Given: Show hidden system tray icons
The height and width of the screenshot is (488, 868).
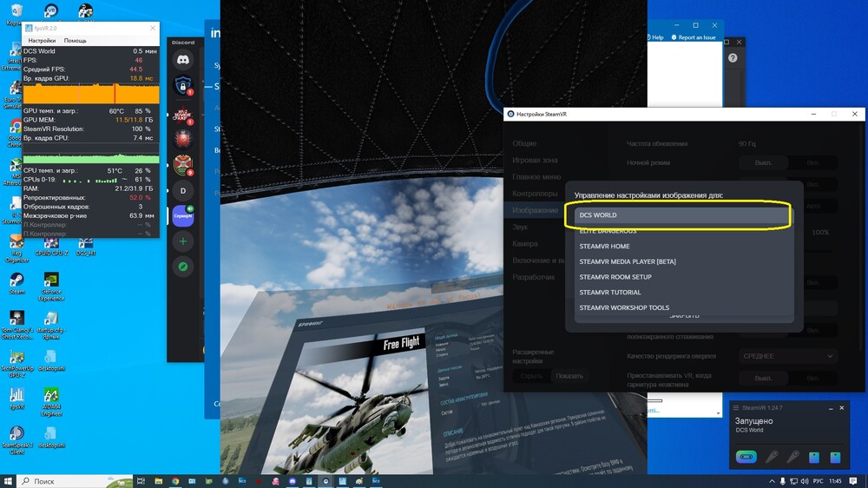Looking at the screenshot, I should click(x=772, y=481).
